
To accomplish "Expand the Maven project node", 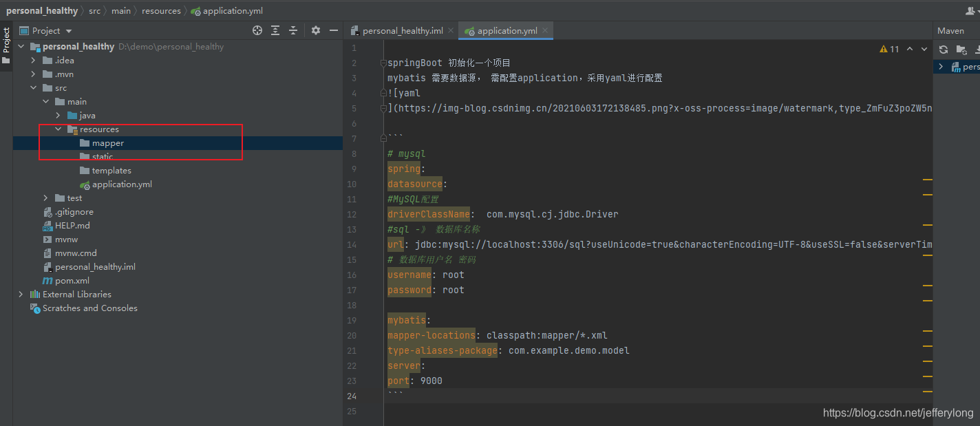I will 941,67.
